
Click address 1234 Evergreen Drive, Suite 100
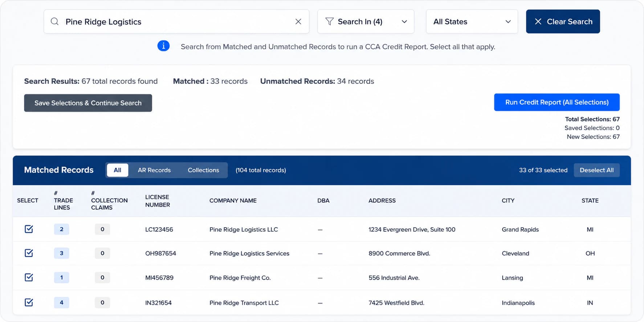coord(412,229)
